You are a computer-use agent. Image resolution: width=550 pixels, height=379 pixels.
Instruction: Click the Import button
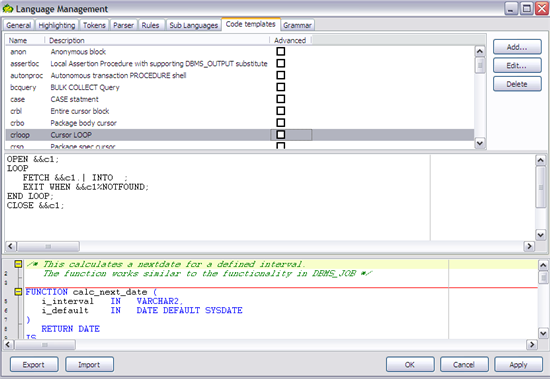89,365
